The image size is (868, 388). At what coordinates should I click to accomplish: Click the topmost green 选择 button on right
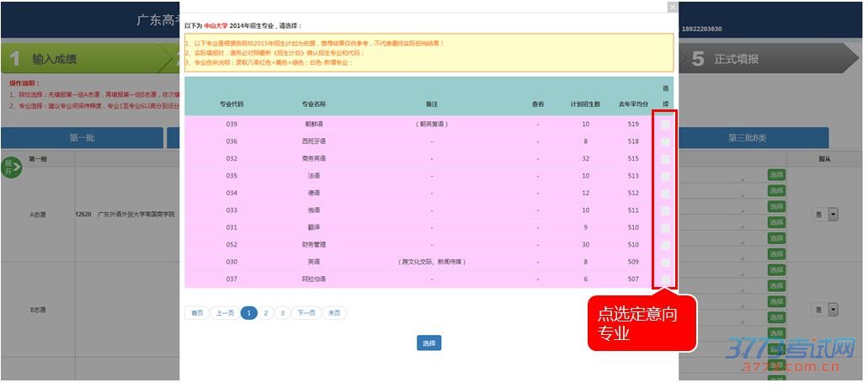coord(775,175)
